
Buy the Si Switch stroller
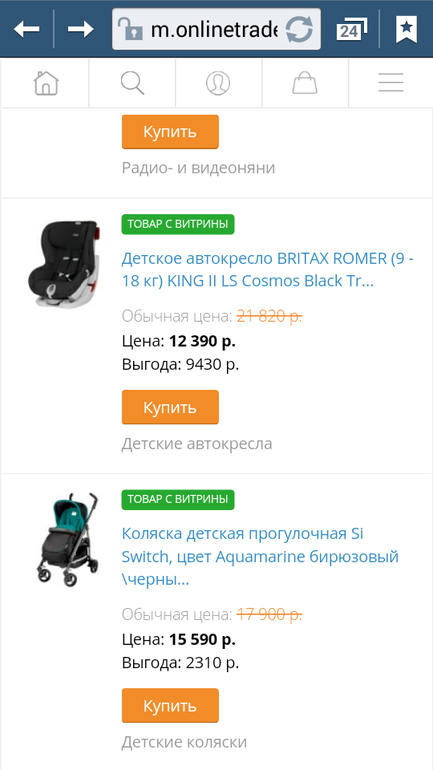pyautogui.click(x=170, y=706)
